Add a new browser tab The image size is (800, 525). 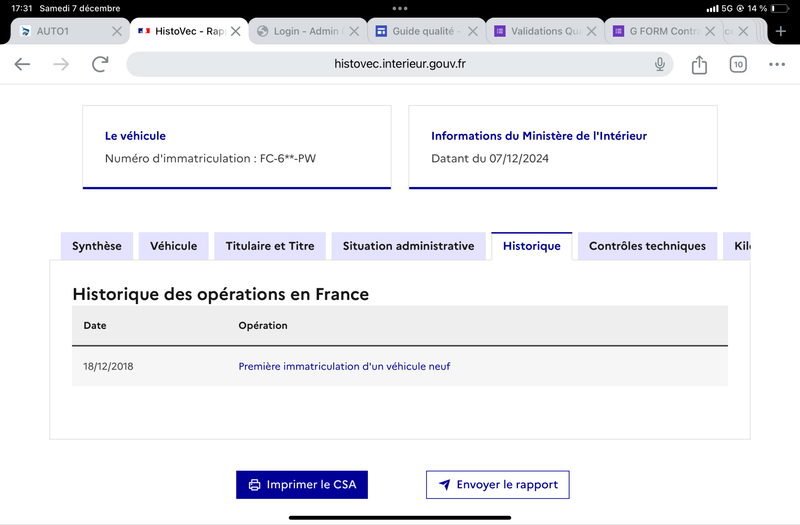coord(781,32)
